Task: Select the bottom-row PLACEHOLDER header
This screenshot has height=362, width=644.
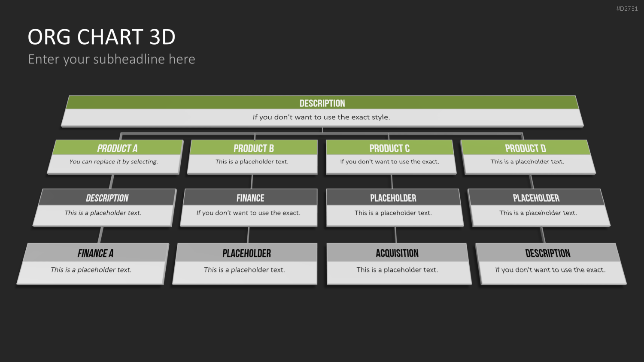Action: click(247, 253)
